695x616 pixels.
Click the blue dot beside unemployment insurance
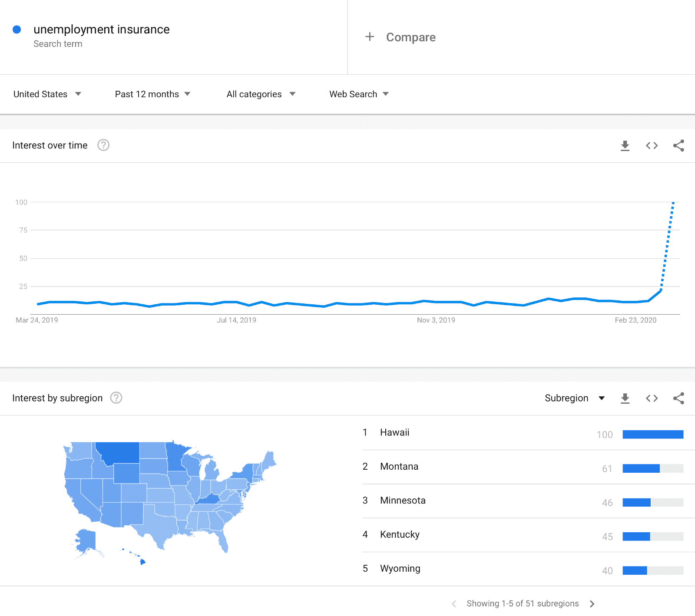pyautogui.click(x=17, y=30)
